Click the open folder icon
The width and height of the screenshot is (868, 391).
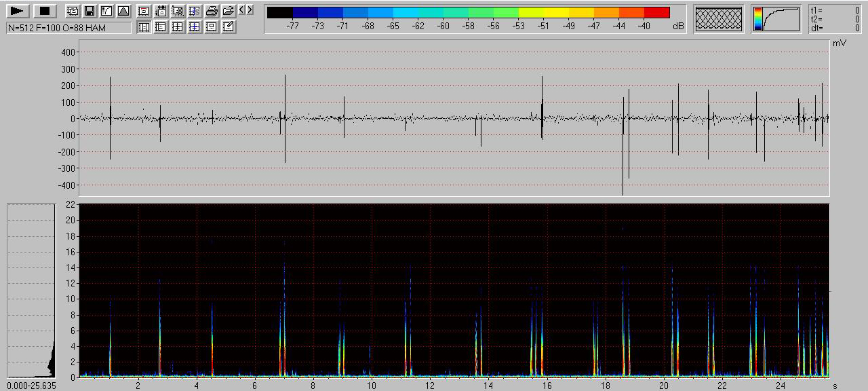[229, 11]
